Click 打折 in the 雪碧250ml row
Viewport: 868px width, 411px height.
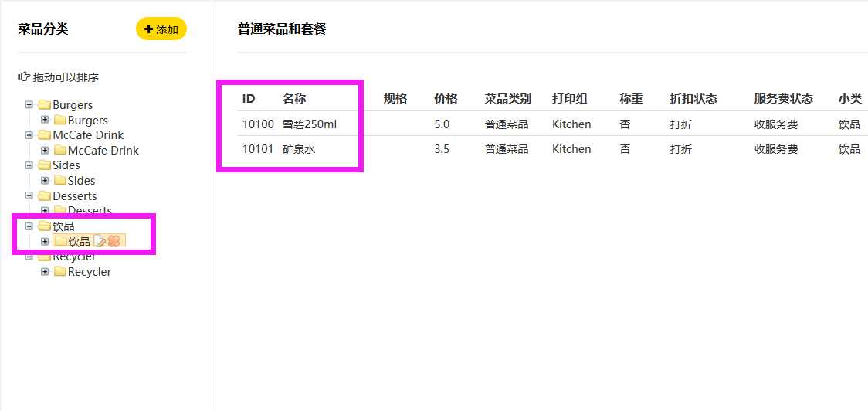point(681,124)
